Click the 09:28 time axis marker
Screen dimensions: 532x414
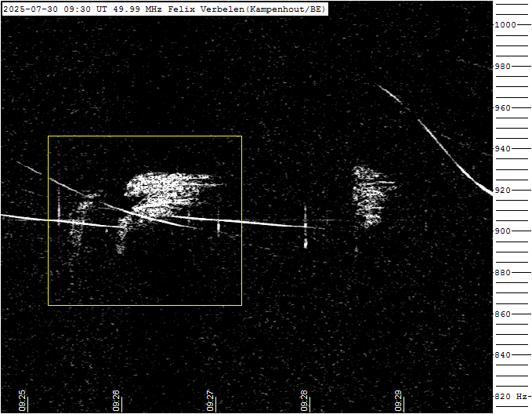[x=304, y=401]
